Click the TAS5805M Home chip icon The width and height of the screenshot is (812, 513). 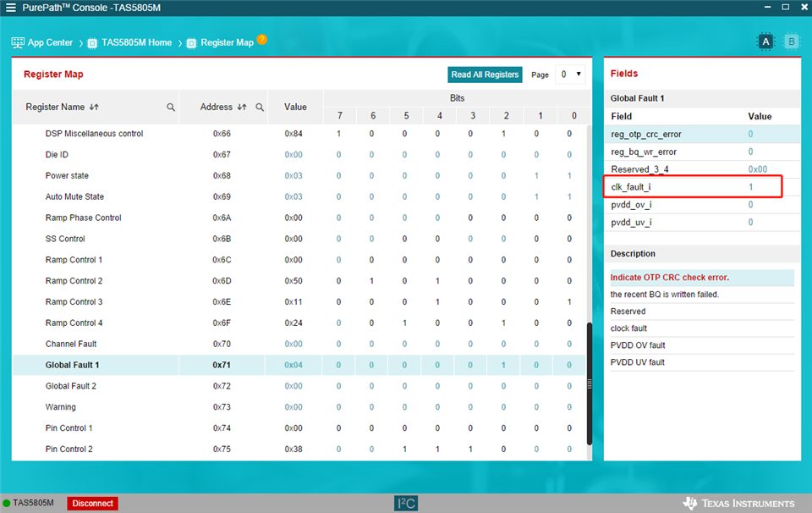point(92,43)
